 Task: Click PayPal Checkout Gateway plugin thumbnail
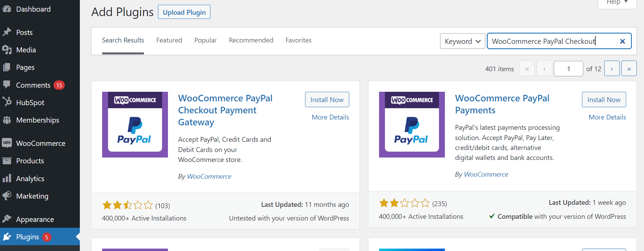coord(135,125)
